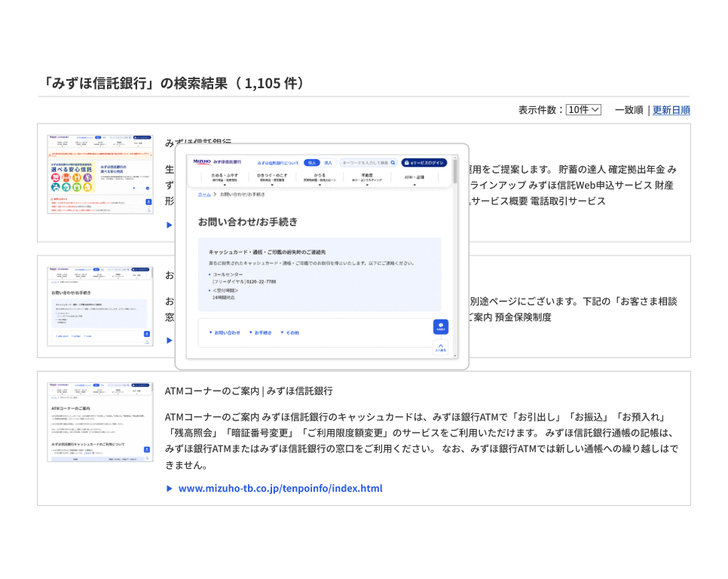Click the blue arrow under the second result
The image size is (728, 579).
170,340
